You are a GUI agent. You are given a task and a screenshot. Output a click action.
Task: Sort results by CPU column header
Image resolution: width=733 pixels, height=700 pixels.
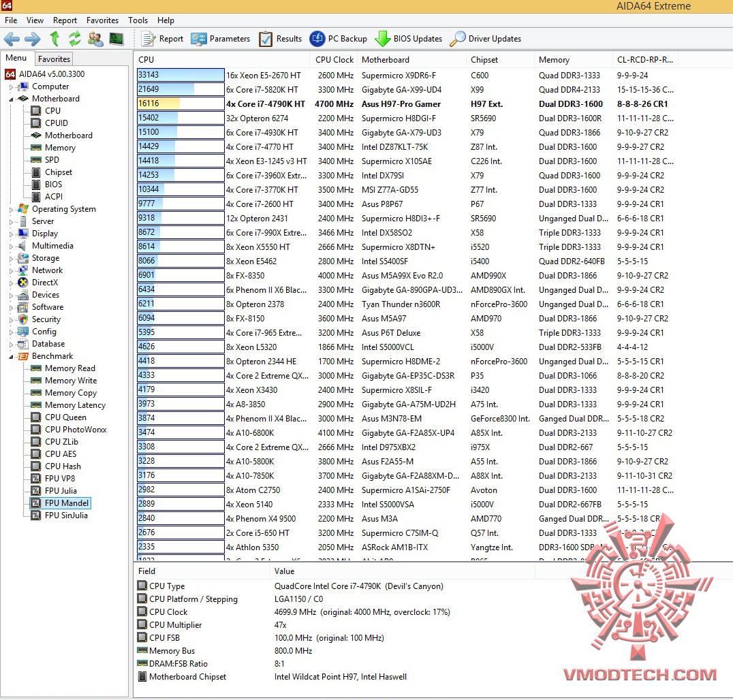pos(221,60)
